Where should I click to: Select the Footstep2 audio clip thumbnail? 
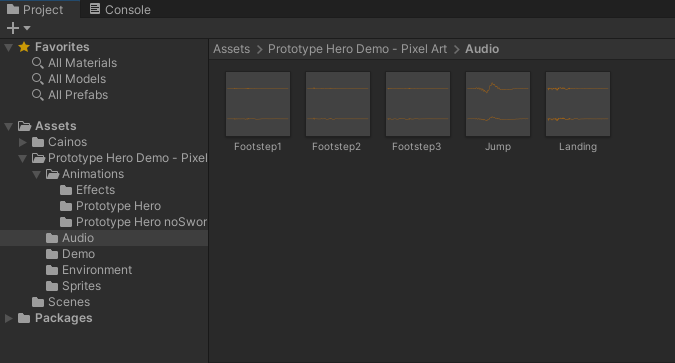(x=338, y=104)
